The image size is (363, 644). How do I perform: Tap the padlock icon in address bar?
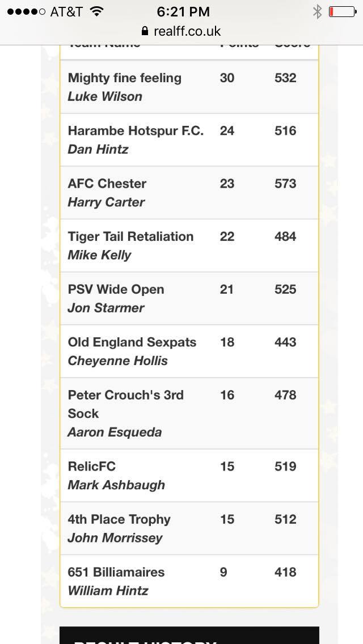145,31
